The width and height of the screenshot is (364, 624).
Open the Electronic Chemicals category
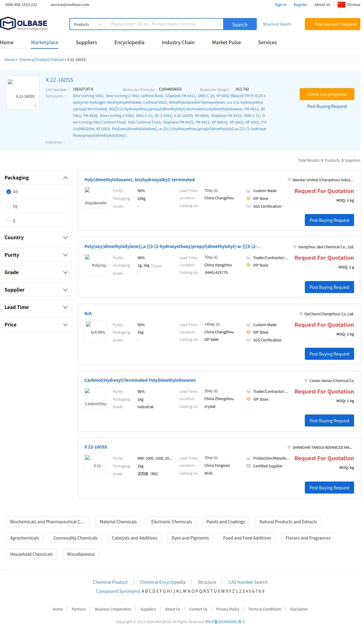click(171, 522)
